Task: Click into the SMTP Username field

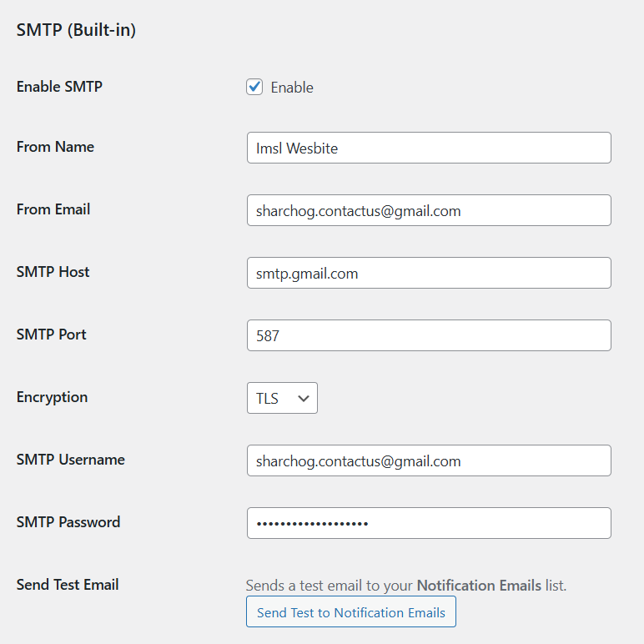Action: tap(429, 460)
